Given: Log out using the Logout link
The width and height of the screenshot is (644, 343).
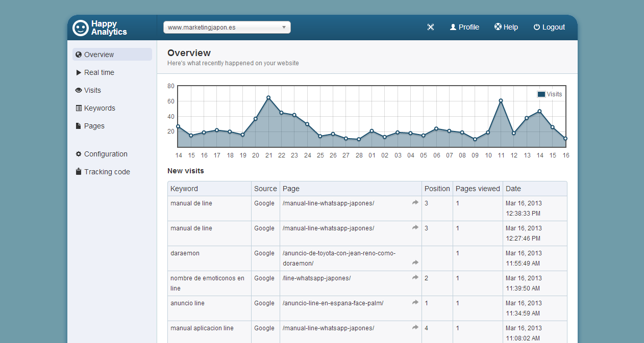Looking at the screenshot, I should [549, 28].
